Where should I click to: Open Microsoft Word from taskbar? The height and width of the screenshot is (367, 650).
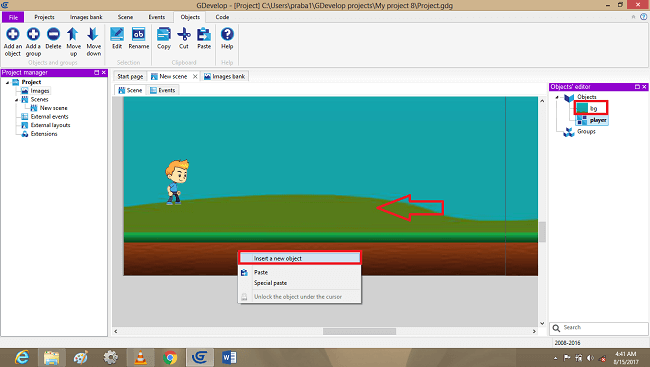point(229,357)
